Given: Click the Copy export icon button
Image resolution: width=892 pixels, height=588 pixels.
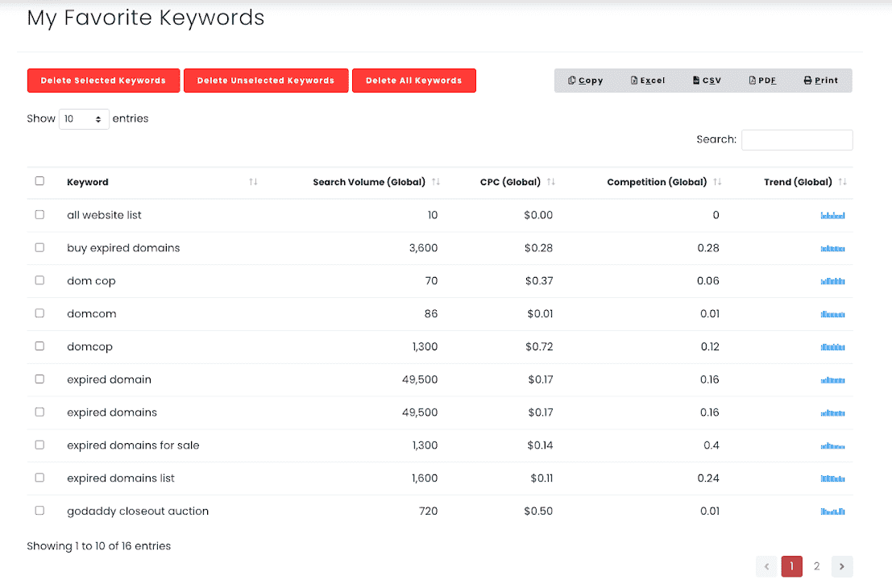Looking at the screenshot, I should 585,81.
